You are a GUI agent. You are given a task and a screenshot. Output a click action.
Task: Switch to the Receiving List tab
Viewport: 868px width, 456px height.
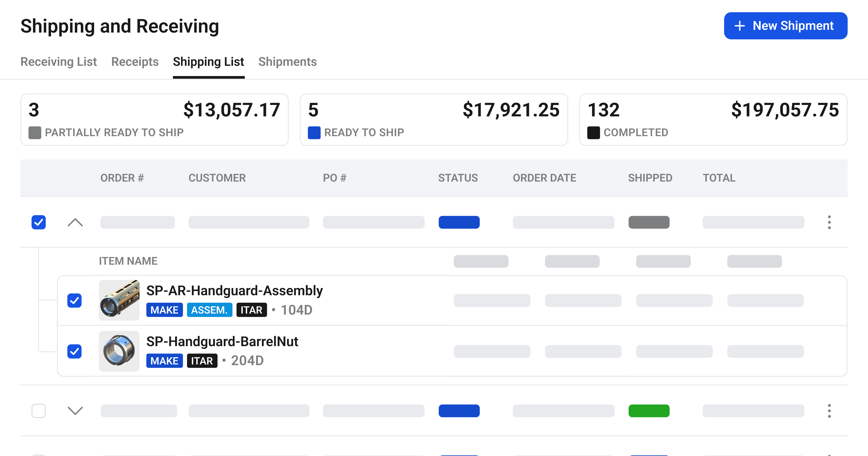[59, 62]
